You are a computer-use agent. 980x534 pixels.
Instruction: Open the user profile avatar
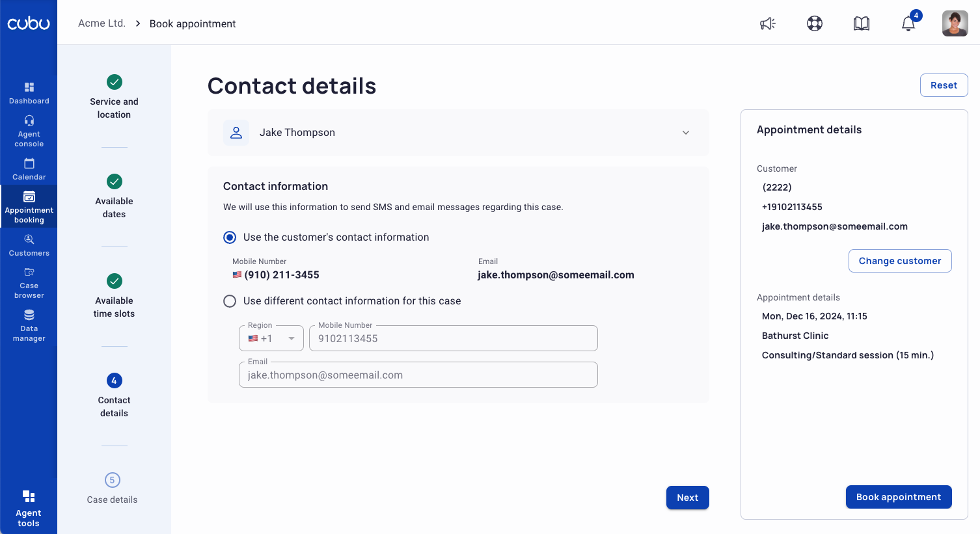point(955,23)
